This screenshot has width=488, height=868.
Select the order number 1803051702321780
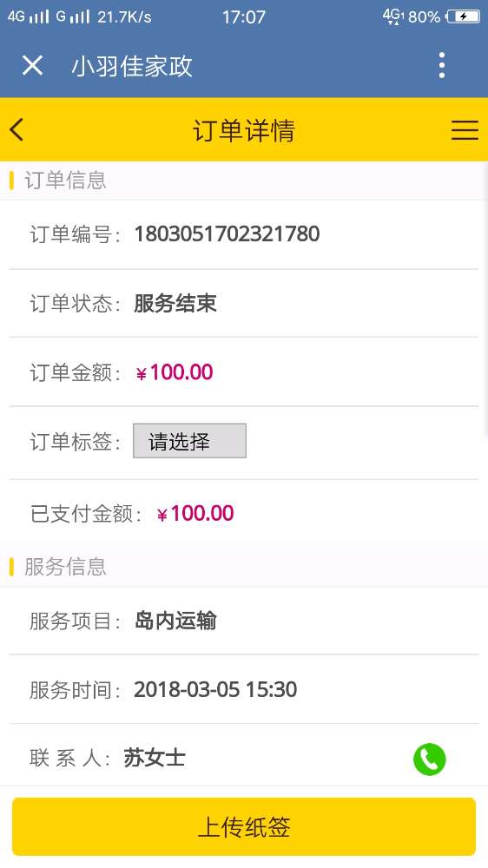(x=228, y=233)
